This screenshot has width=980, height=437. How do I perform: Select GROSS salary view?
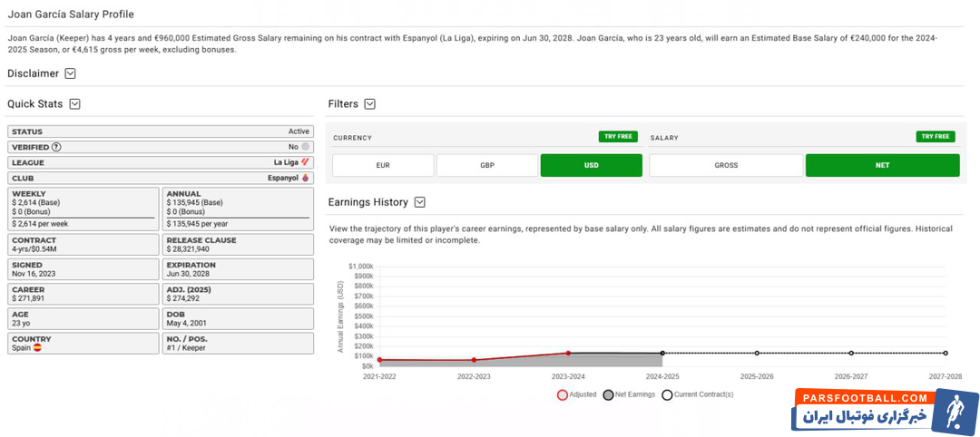(726, 166)
